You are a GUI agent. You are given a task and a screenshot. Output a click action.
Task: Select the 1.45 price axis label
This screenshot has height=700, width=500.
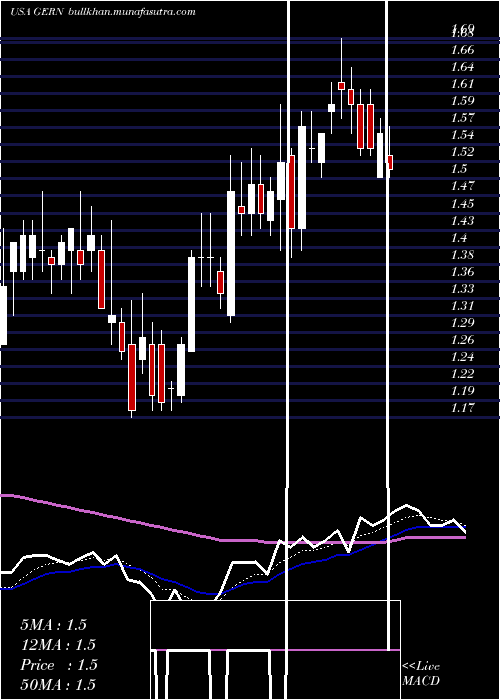[462, 204]
